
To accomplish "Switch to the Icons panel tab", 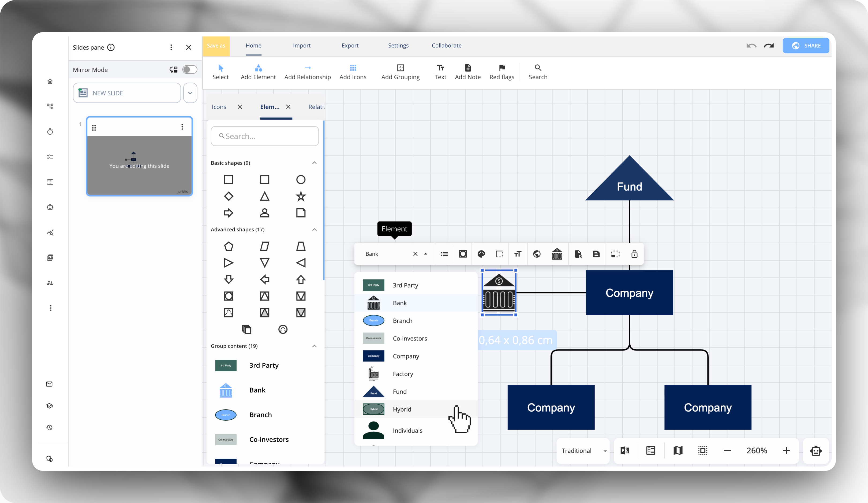I will (x=219, y=107).
